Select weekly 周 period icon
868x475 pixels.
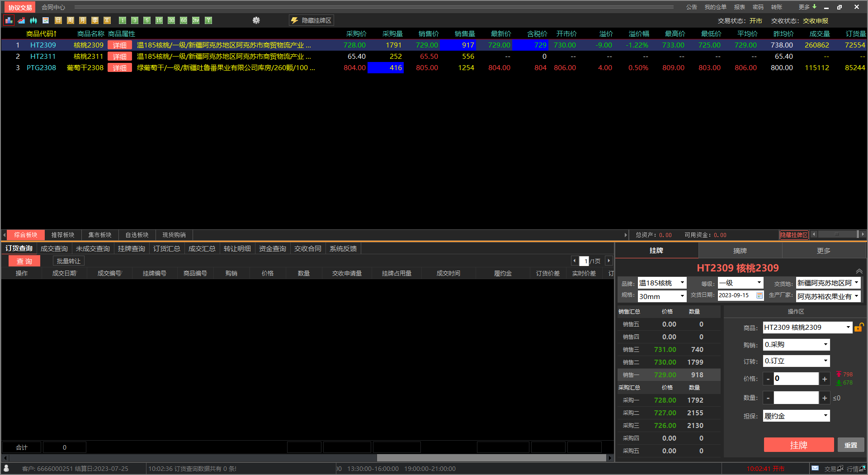pyautogui.click(x=70, y=20)
